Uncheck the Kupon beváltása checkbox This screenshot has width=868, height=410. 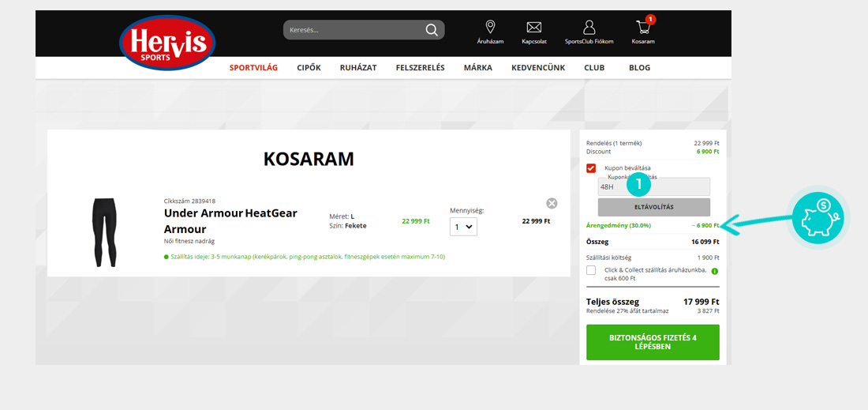(x=591, y=168)
